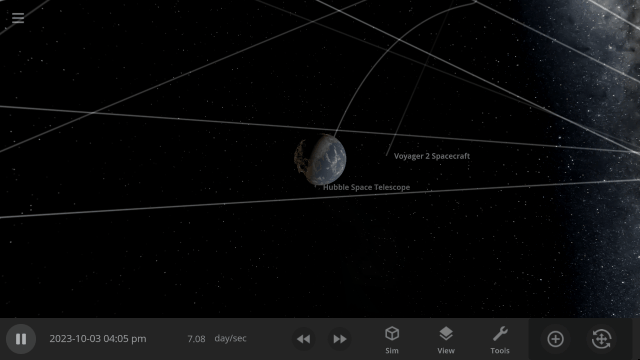Pause the simulation
The height and width of the screenshot is (360, 640).
click(21, 339)
